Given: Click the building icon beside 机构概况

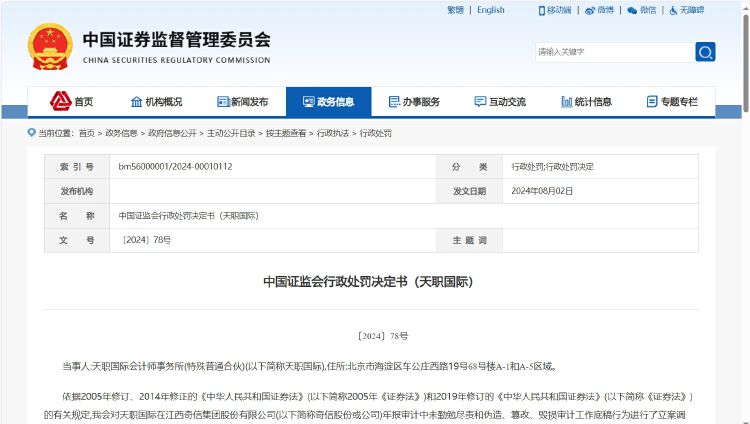Looking at the screenshot, I should [136, 101].
